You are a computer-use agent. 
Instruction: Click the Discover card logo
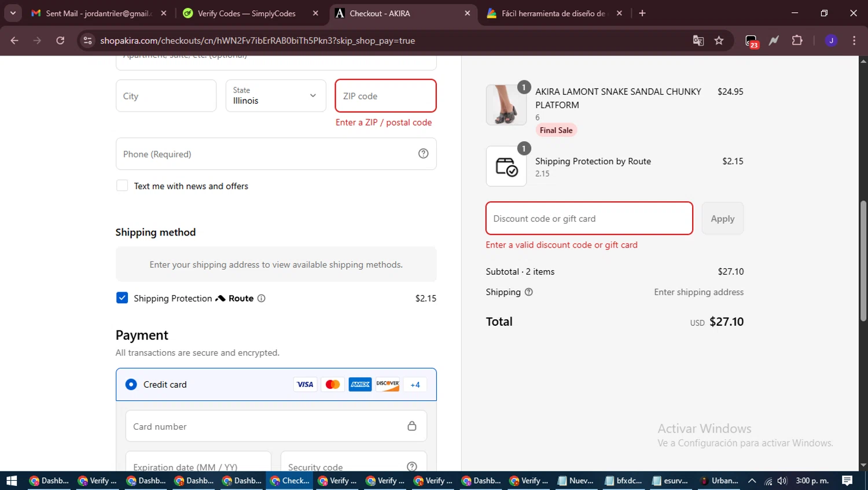pos(388,385)
